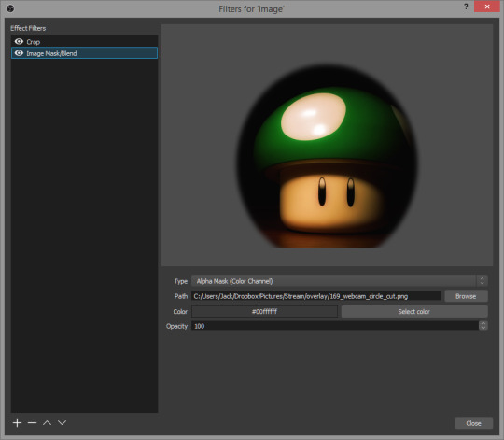Toggle visibility of the Crop filter
504x440 pixels.
19,41
